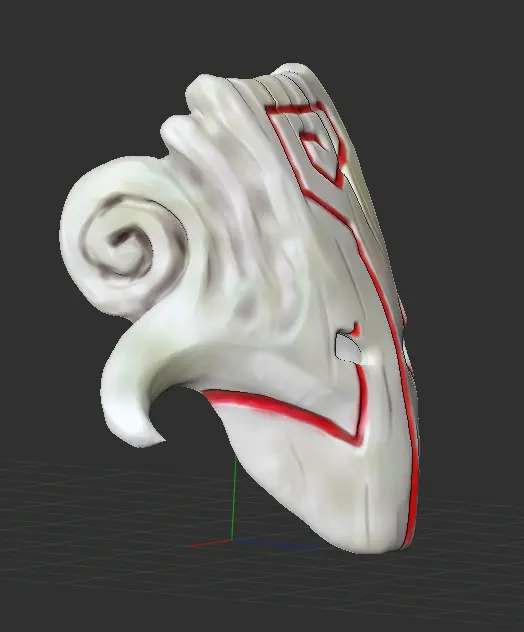Click the blue axis line on the floor

click(276, 544)
